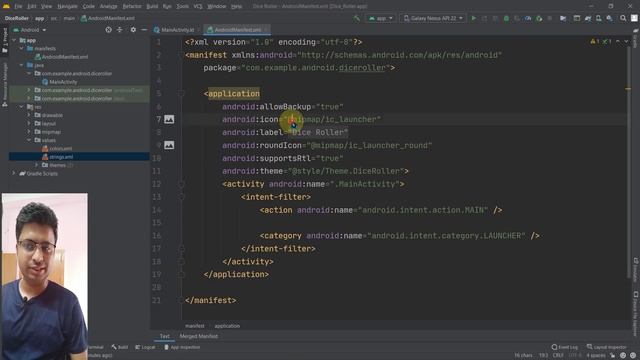Open the Build menu
The width and height of the screenshot is (640, 360).
point(152,6)
